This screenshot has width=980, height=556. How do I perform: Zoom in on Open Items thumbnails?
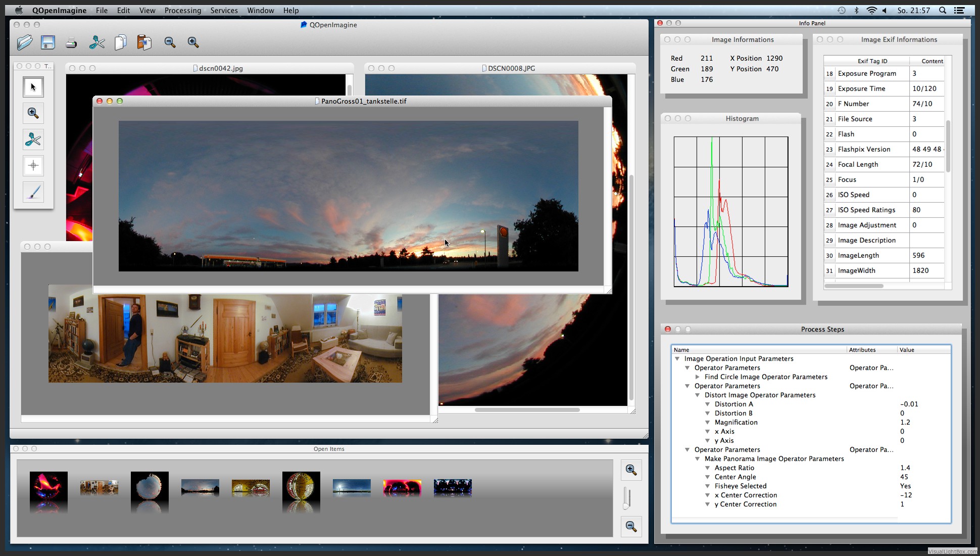(631, 470)
